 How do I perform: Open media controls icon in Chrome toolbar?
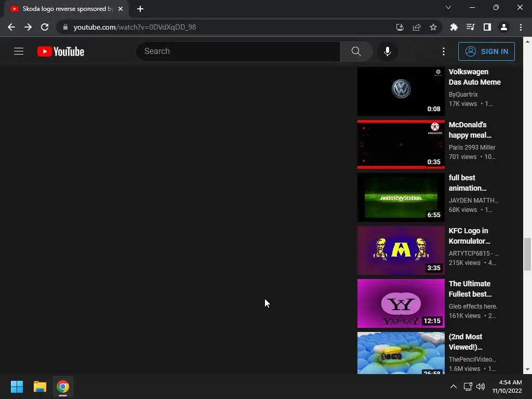[x=471, y=27]
